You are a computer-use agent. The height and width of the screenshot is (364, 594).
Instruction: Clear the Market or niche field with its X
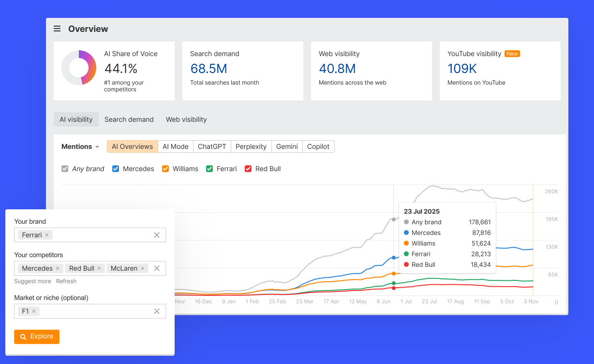coord(157,311)
